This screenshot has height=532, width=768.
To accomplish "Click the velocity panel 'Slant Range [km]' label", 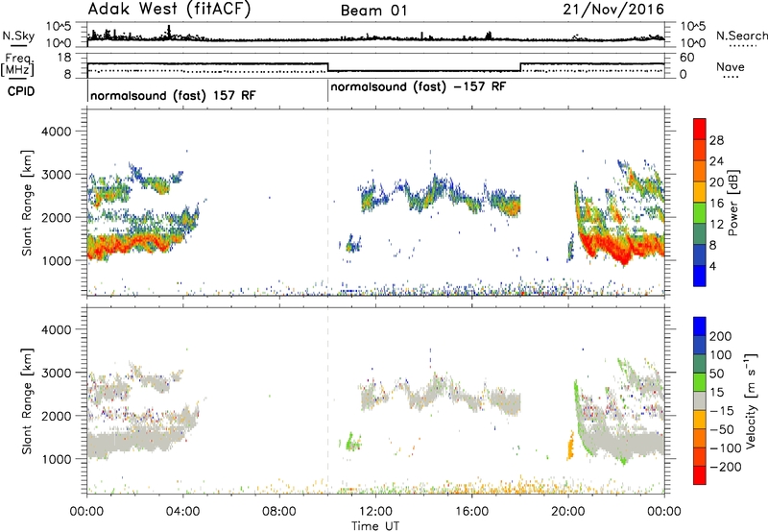I will (27, 400).
